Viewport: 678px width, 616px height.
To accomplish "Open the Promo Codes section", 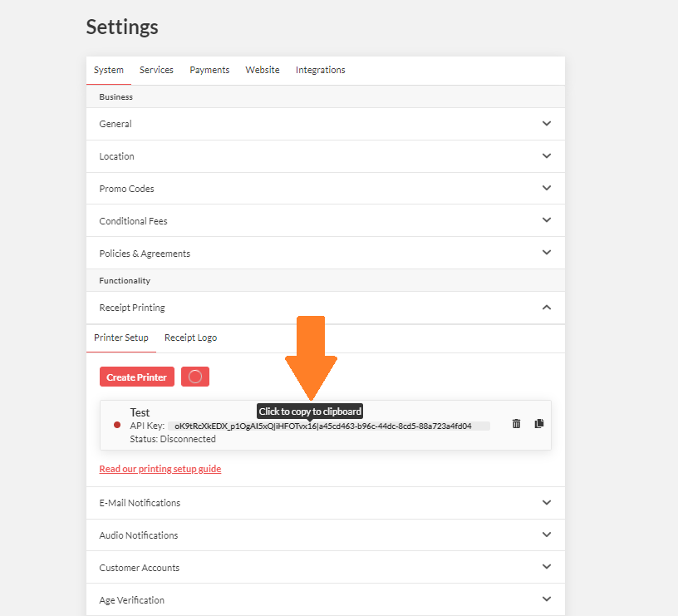I will coord(325,189).
